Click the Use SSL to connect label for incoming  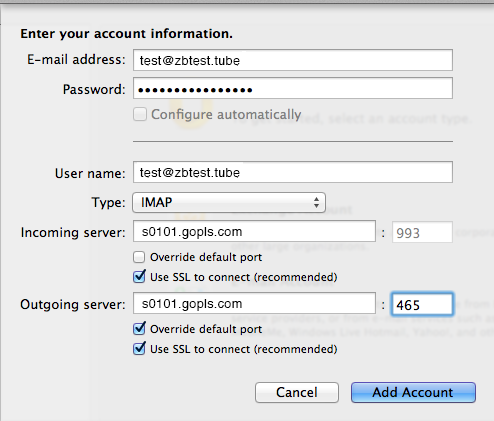point(243,277)
